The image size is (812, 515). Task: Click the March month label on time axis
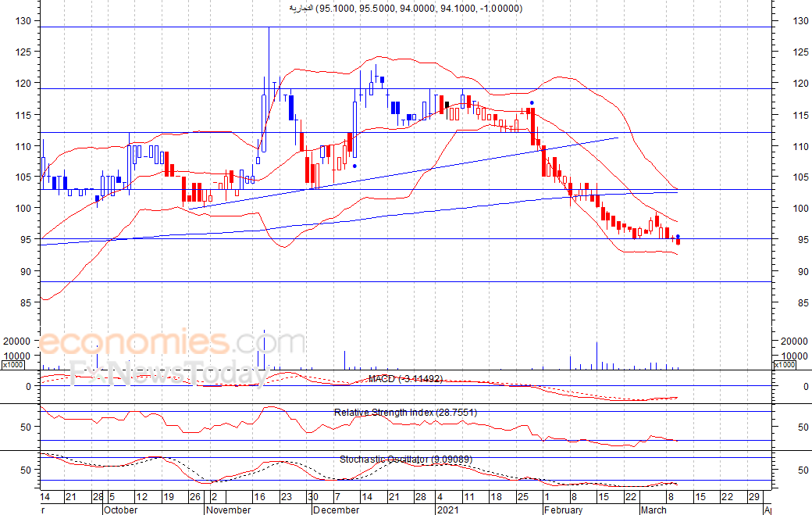[x=654, y=510]
